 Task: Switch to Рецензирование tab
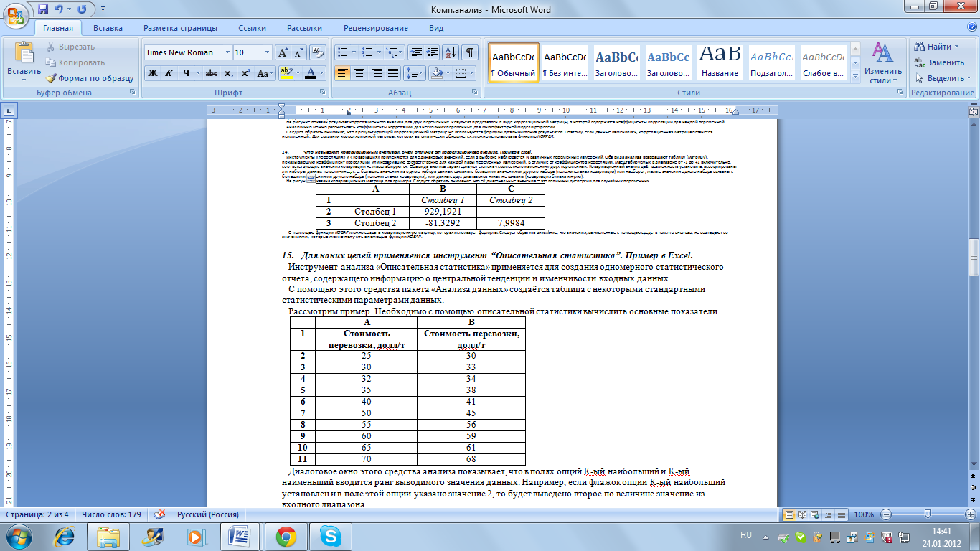pos(375,28)
